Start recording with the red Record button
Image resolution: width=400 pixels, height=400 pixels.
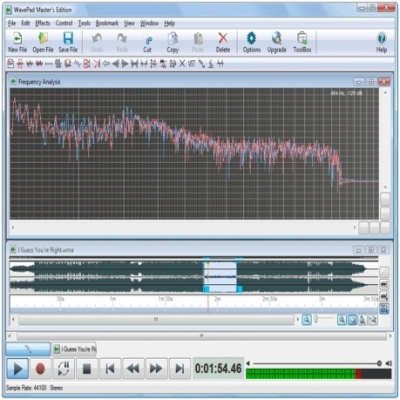(40, 369)
